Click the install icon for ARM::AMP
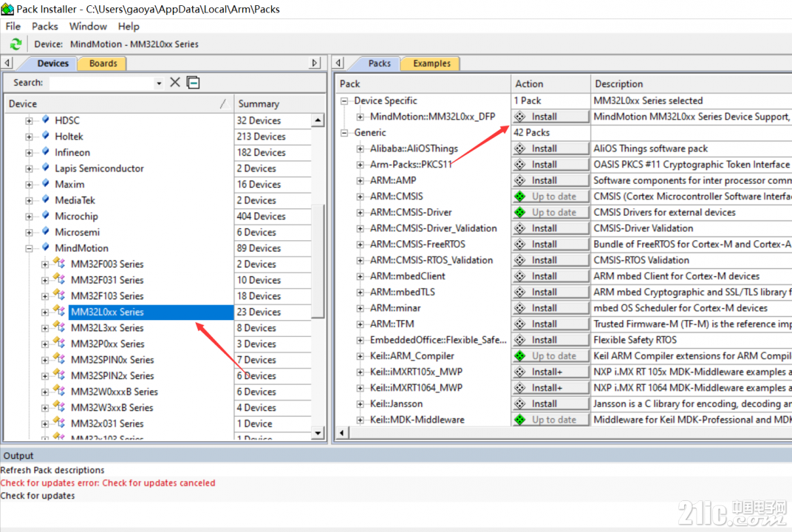Screen dimensions: 792x532 (520, 180)
